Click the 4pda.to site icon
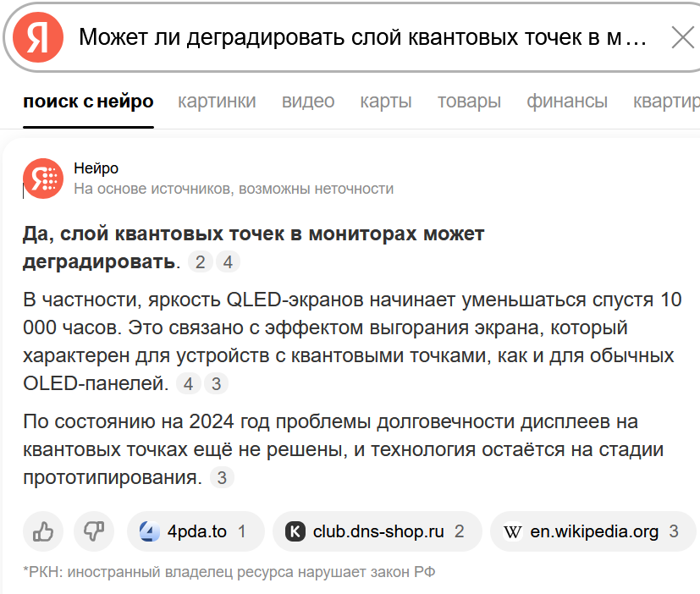This screenshot has height=594, width=700. coord(149,531)
